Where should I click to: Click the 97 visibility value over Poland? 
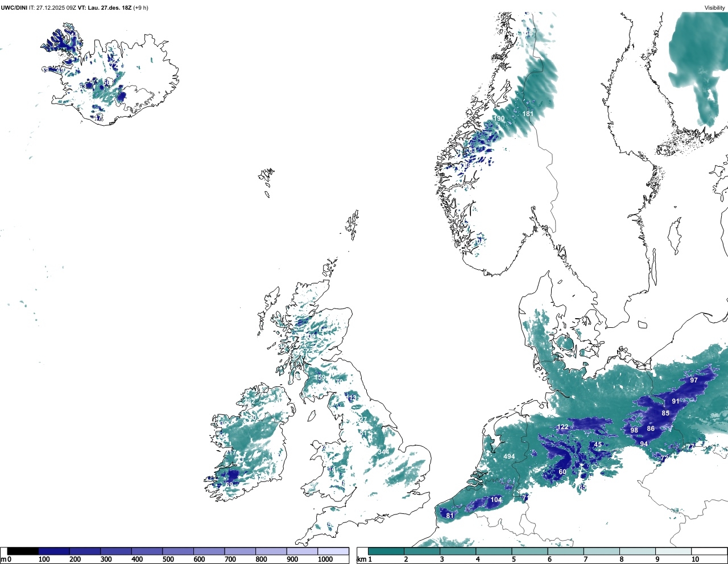point(694,380)
